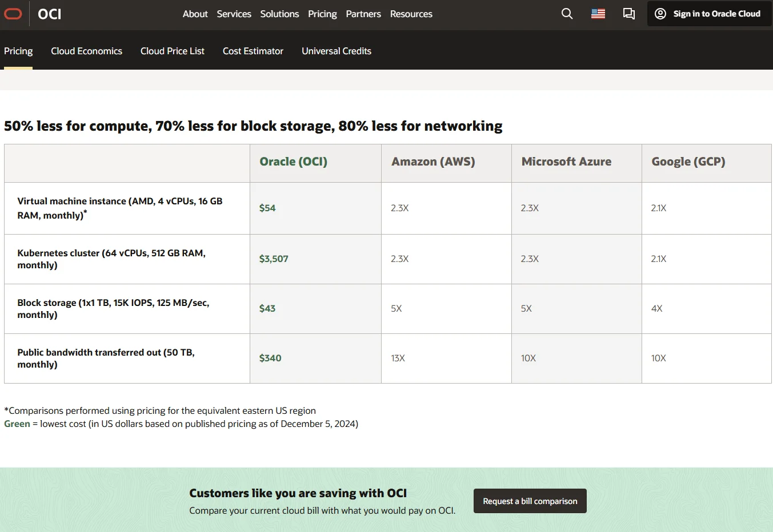This screenshot has height=532, width=773.
Task: Open the Services menu
Action: pos(234,14)
